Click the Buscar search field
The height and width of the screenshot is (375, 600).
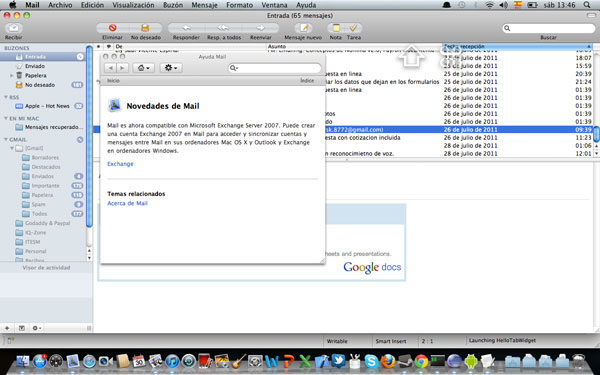point(549,28)
